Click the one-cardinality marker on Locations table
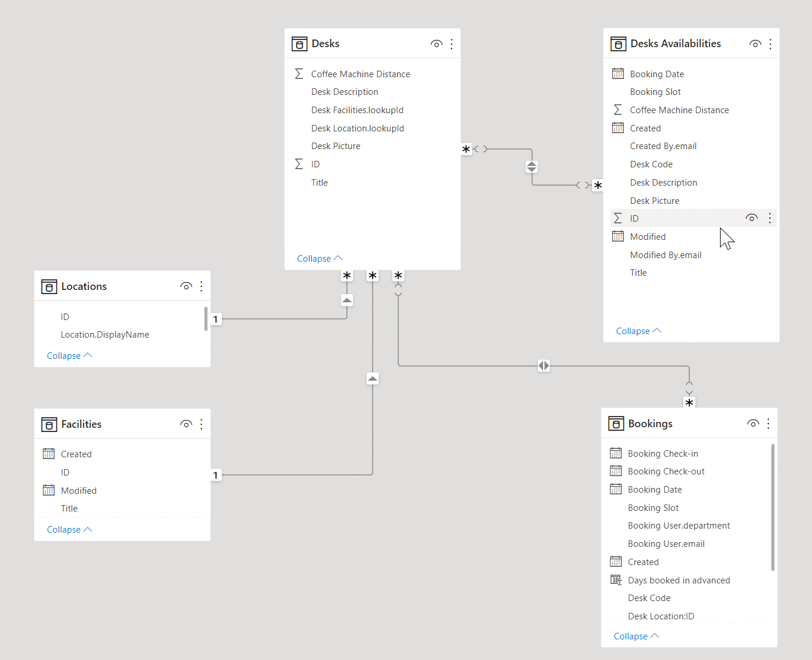Screen dimensions: 812x660 point(216,319)
